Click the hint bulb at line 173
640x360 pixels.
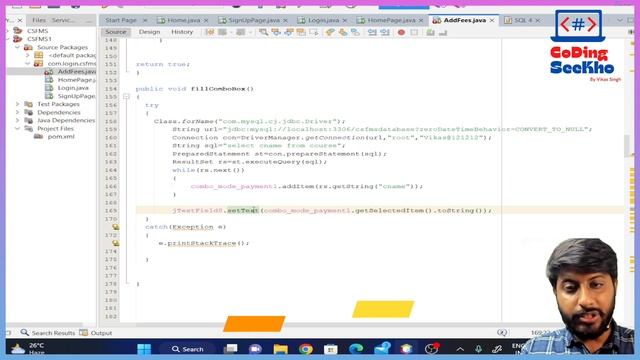pyautogui.click(x=116, y=243)
